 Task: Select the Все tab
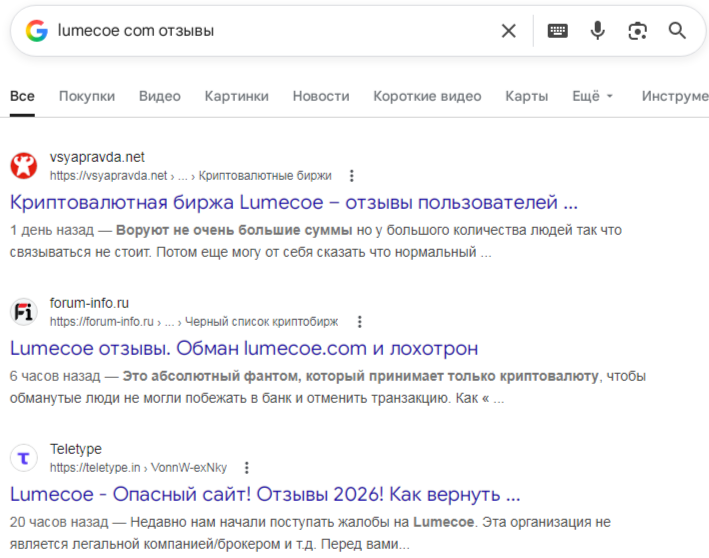(22, 96)
